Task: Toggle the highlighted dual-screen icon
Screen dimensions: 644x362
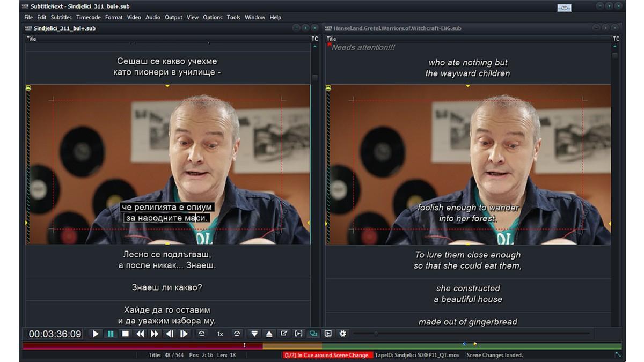Action: pos(313,334)
